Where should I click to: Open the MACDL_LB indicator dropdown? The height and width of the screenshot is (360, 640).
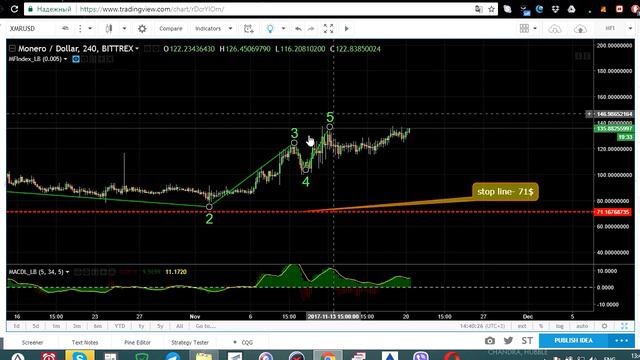67,272
